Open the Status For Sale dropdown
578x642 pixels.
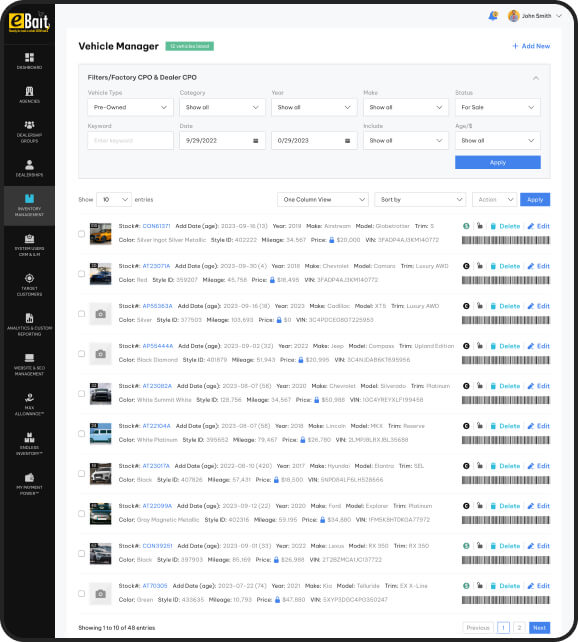point(498,107)
